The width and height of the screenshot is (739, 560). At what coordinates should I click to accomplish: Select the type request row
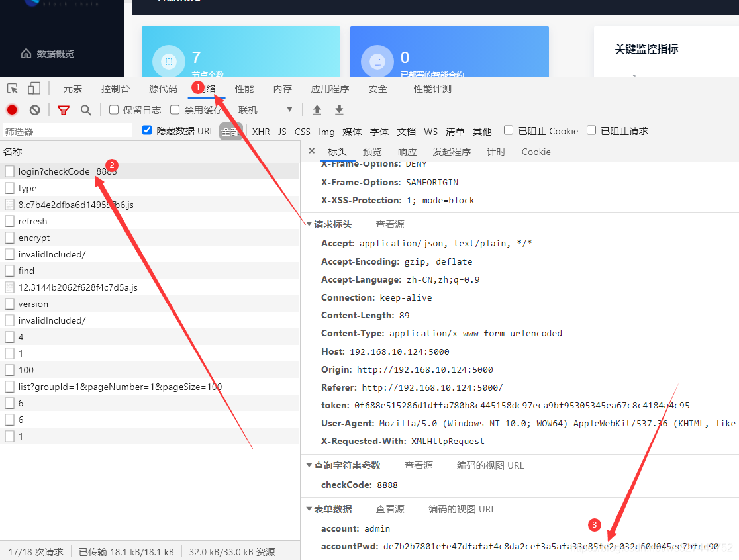coord(150,188)
